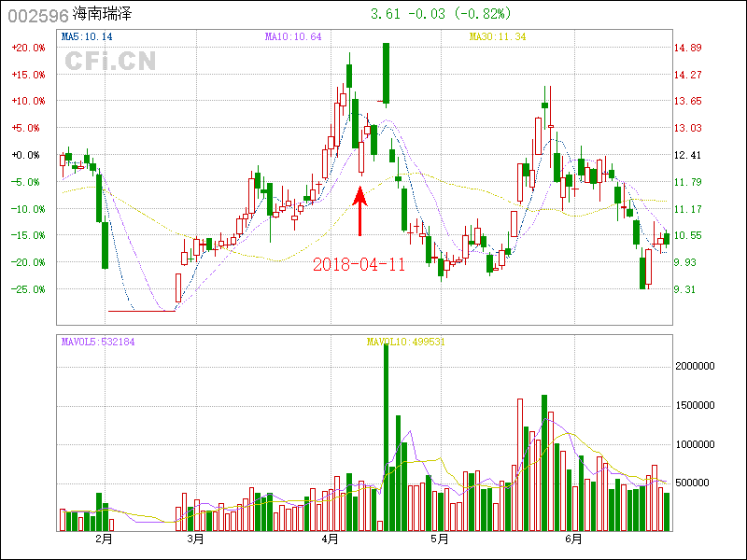The image size is (747, 560).
Task: Jump to the 4月 axis label
Action: click(x=331, y=539)
